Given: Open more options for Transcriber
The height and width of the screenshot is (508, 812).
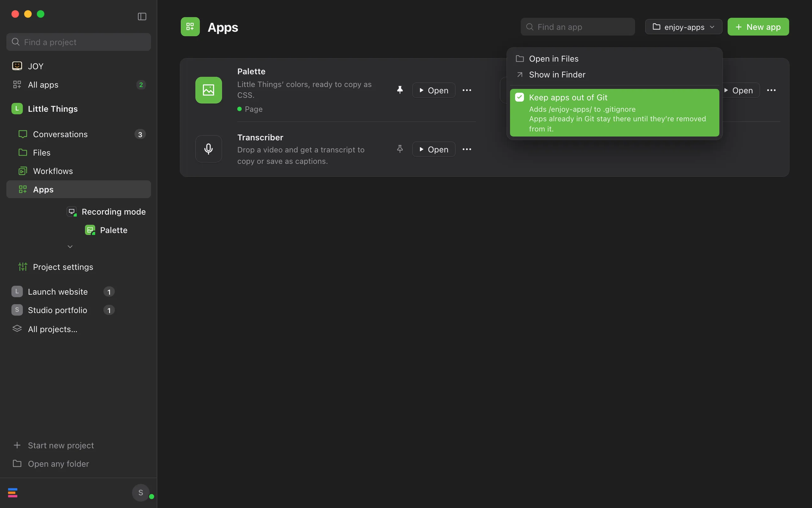Looking at the screenshot, I should (467, 149).
